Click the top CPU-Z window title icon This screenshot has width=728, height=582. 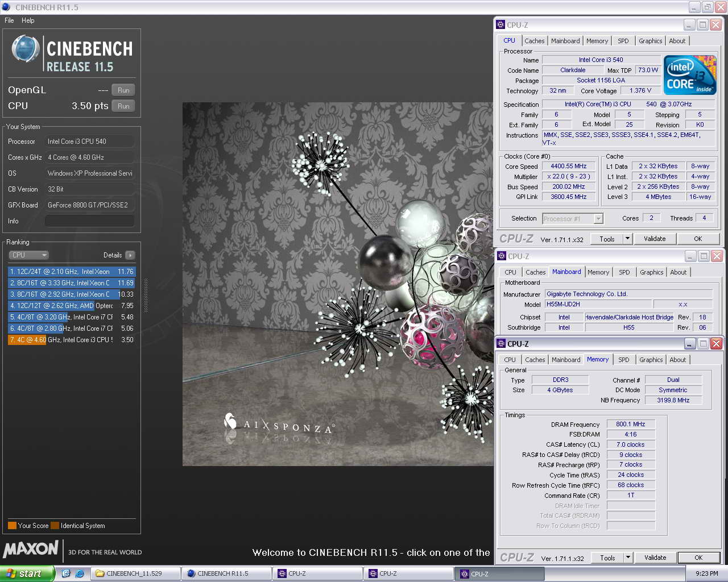pyautogui.click(x=500, y=24)
